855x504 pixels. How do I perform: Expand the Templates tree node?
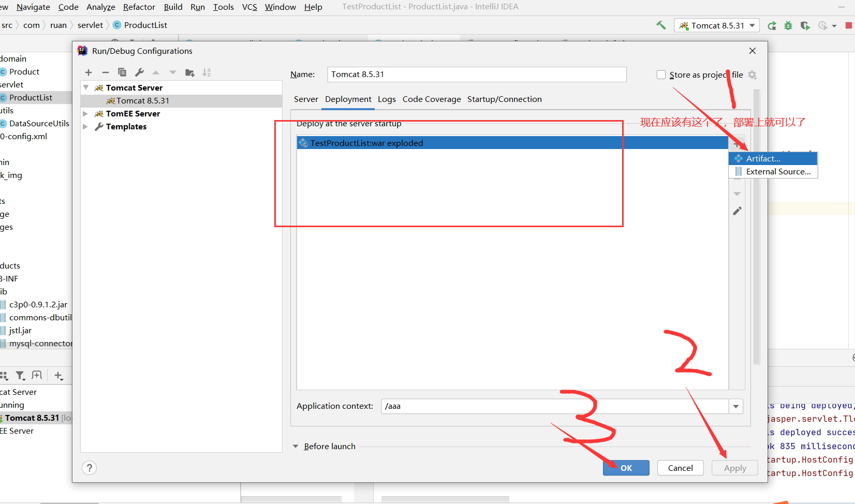[86, 126]
